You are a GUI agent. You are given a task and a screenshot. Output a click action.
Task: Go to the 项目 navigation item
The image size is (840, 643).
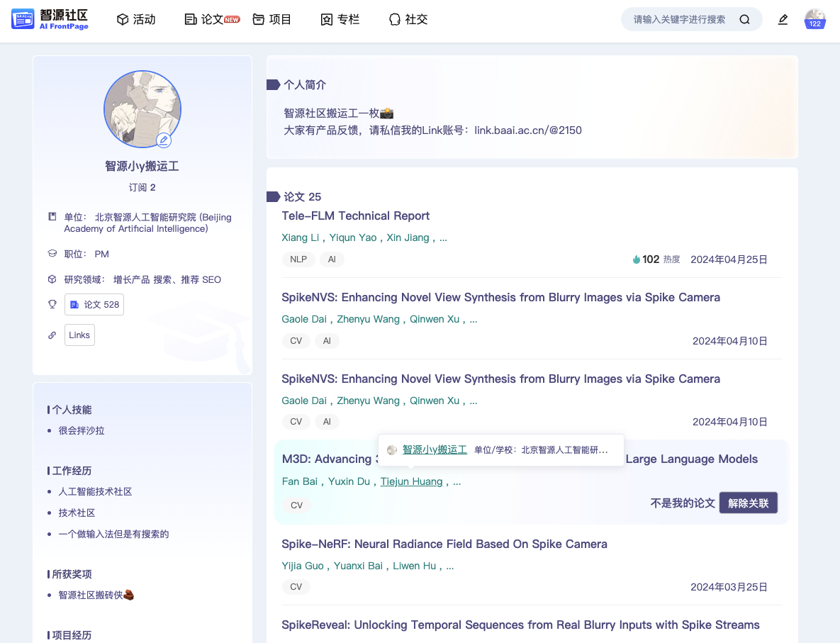pyautogui.click(x=272, y=20)
